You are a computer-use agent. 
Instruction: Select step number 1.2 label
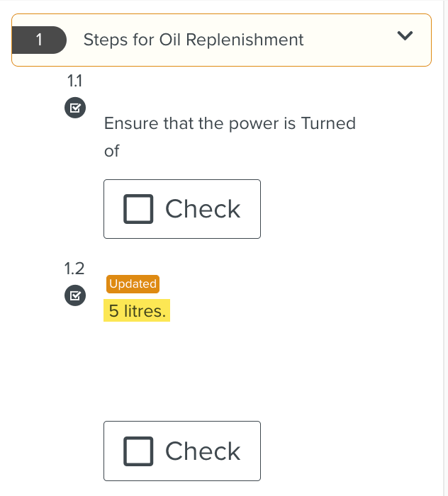pyautogui.click(x=74, y=269)
